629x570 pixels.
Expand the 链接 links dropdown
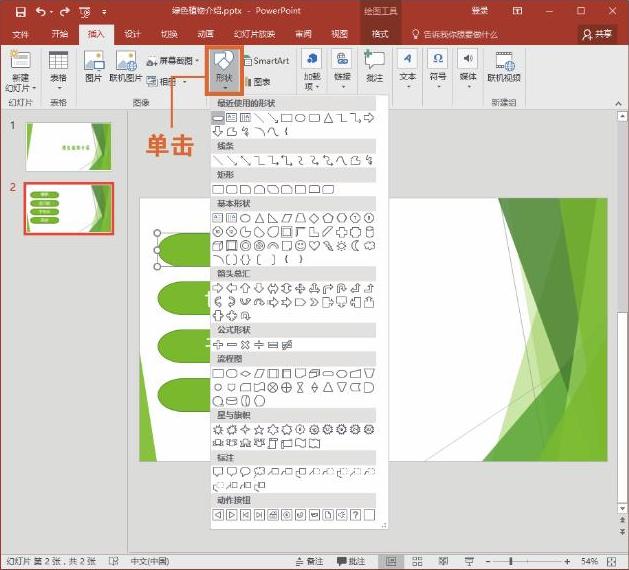(342, 70)
